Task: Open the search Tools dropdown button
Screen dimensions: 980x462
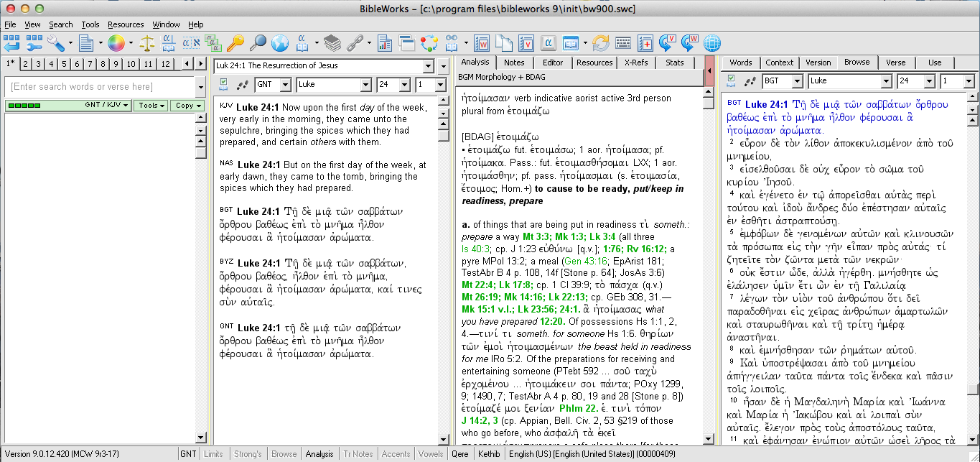Action: pyautogui.click(x=151, y=106)
